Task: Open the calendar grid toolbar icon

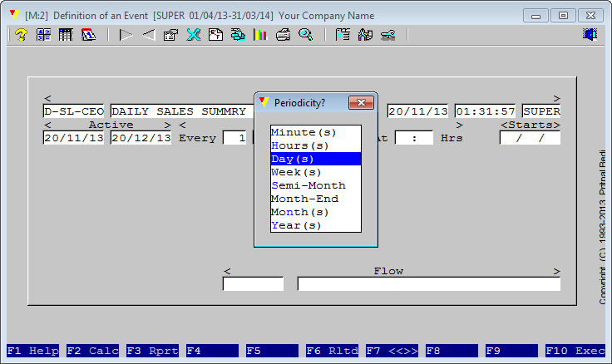Action: (x=66, y=35)
